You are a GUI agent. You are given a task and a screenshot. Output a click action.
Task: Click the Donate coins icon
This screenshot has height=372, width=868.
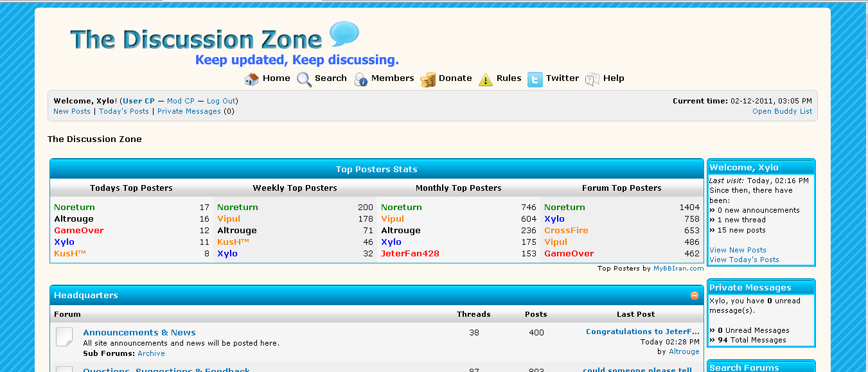pos(428,79)
